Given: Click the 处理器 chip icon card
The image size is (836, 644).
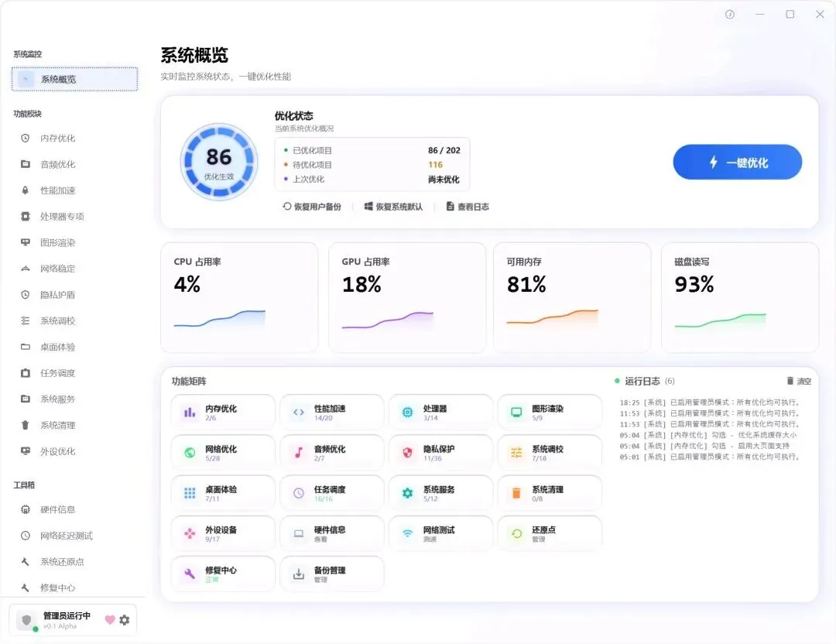Looking at the screenshot, I should [x=440, y=412].
